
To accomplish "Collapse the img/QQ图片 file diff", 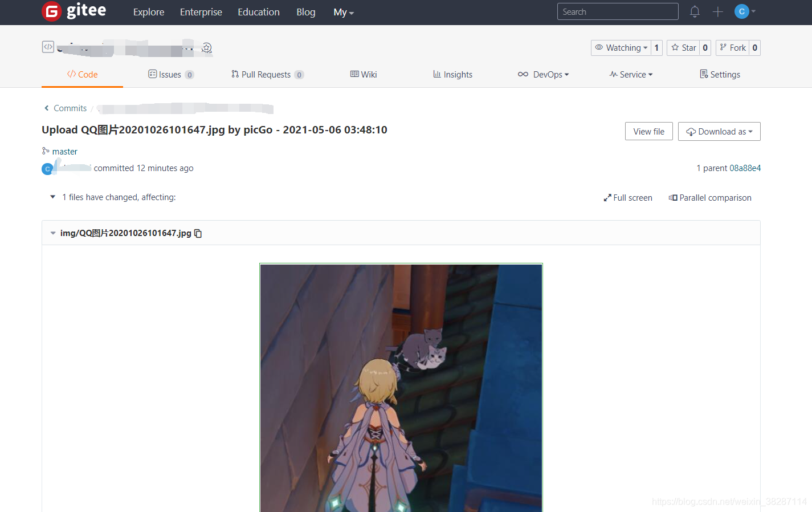I will [53, 233].
